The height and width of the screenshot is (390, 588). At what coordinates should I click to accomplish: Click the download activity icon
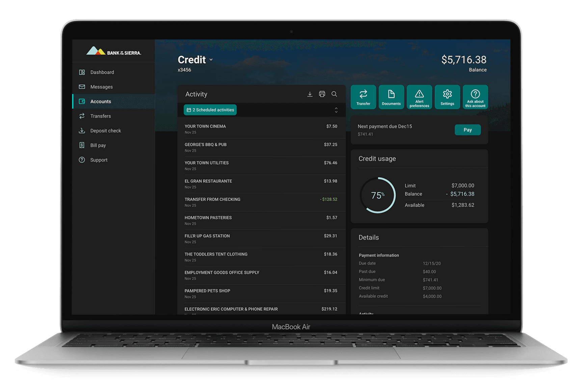pyautogui.click(x=310, y=94)
